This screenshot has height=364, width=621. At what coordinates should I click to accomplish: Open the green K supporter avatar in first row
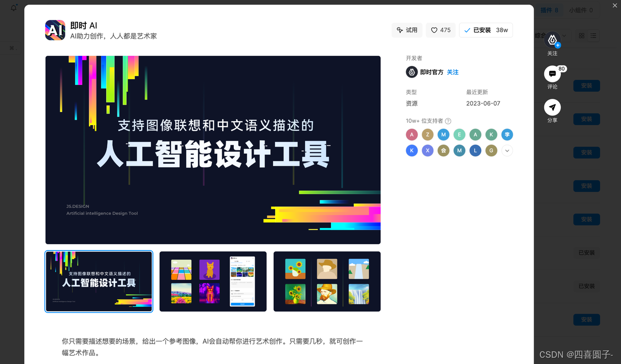click(491, 135)
